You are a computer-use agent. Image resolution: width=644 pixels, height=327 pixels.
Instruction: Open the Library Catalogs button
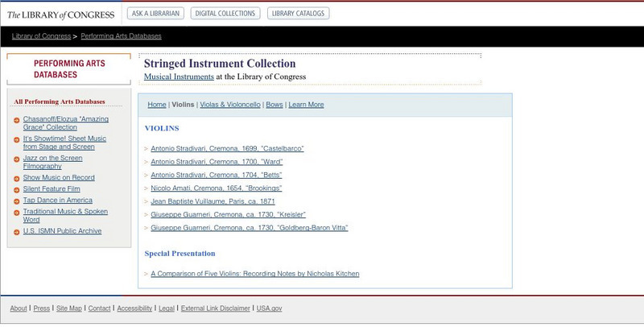tap(298, 13)
